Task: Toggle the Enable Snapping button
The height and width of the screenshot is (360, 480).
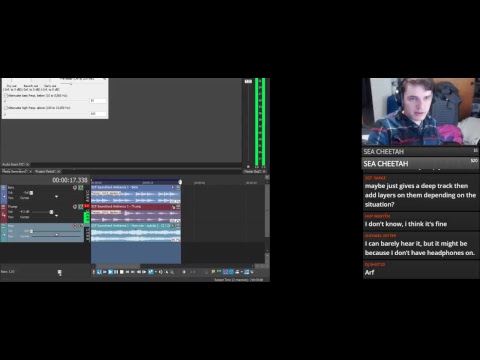Action: (x=225, y=272)
